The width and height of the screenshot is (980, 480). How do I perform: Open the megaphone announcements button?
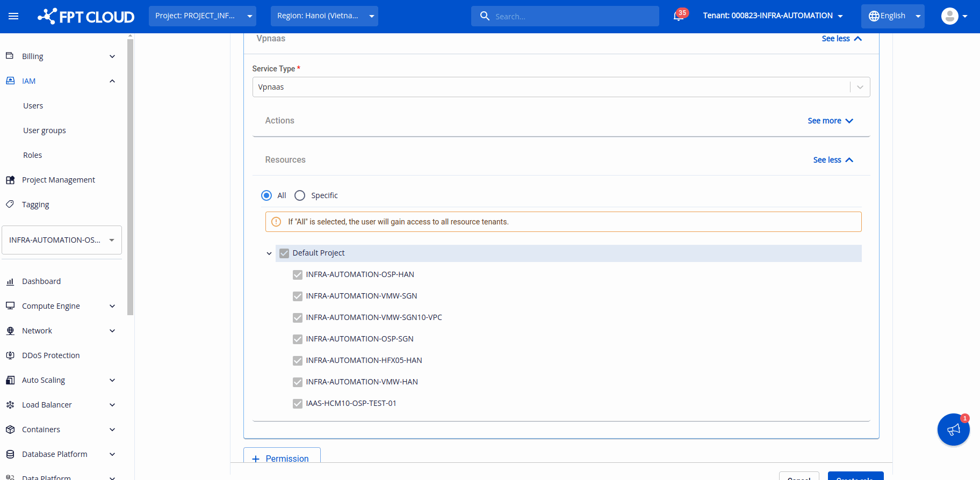[953, 430]
